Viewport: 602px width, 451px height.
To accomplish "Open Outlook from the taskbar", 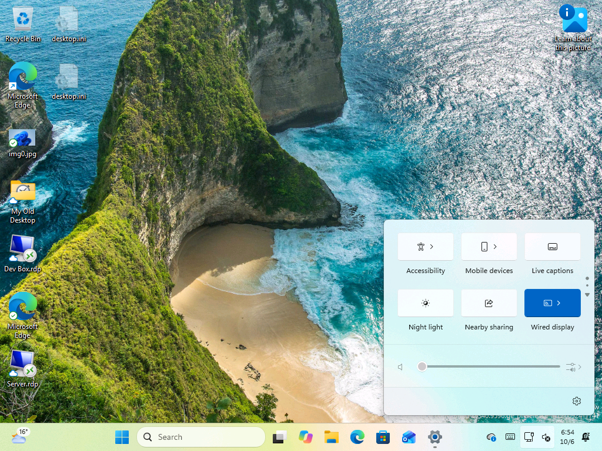I will pos(409,437).
